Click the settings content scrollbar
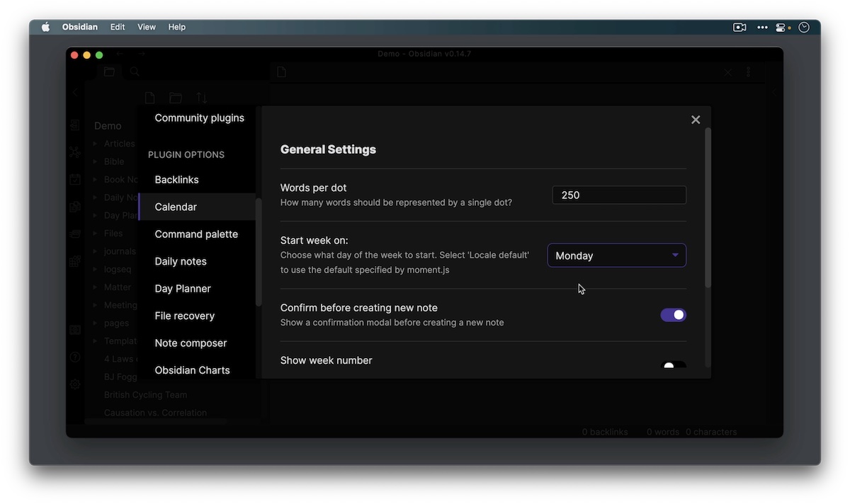The height and width of the screenshot is (504, 850). 708,208
